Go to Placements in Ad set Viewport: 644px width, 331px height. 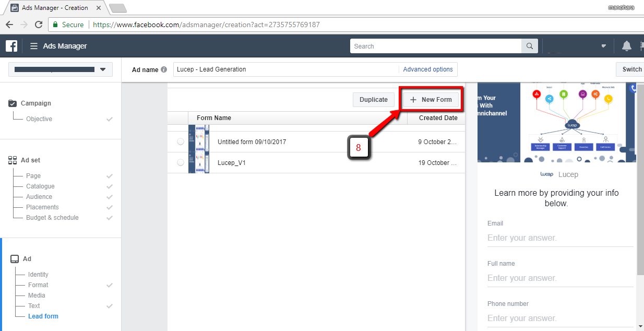[x=42, y=207]
